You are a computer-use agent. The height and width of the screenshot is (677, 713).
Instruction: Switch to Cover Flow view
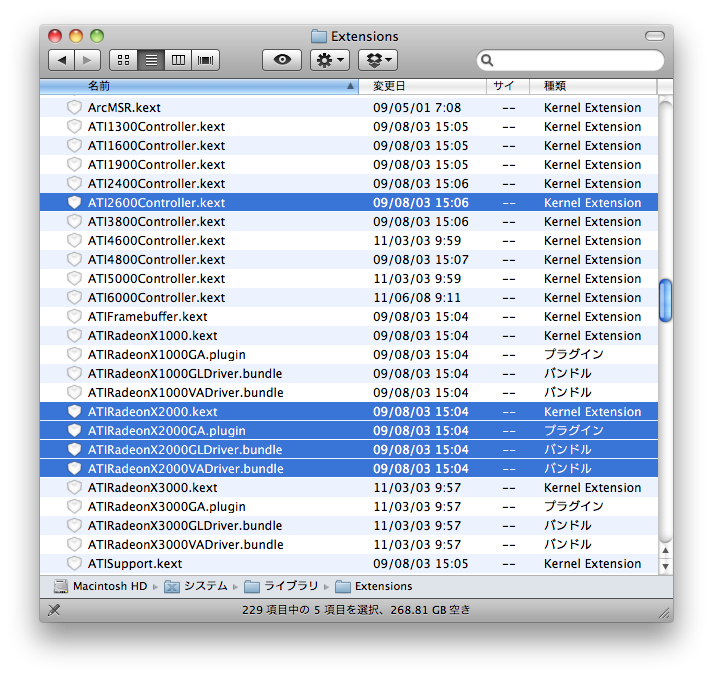tap(206, 60)
